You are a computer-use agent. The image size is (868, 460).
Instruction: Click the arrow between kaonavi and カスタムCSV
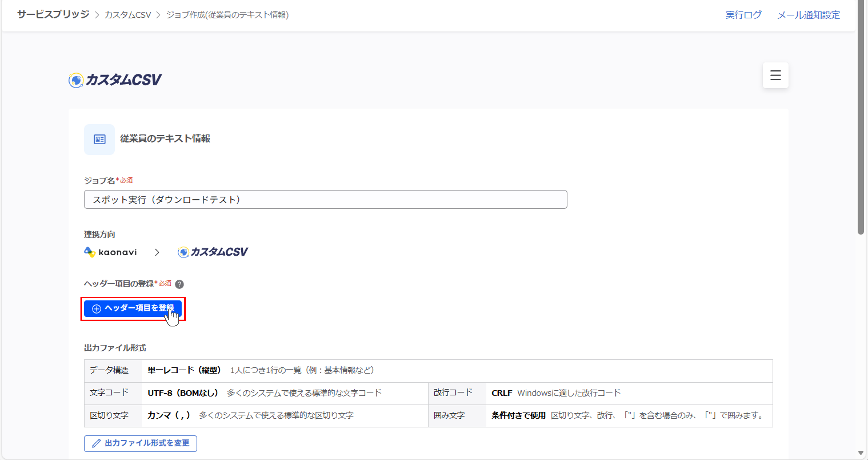[157, 252]
